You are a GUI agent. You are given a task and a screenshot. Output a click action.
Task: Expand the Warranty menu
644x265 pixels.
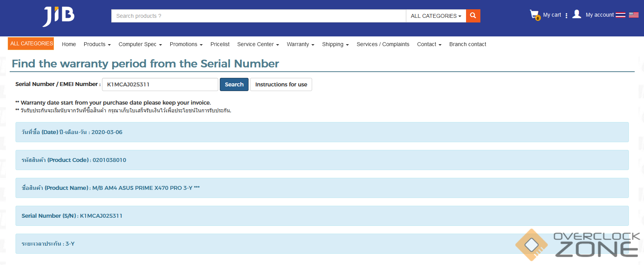tap(300, 44)
